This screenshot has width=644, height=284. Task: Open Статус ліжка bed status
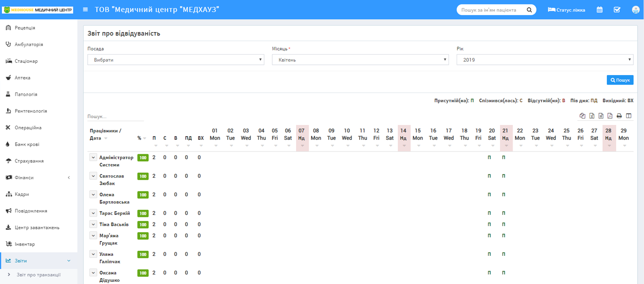click(567, 10)
